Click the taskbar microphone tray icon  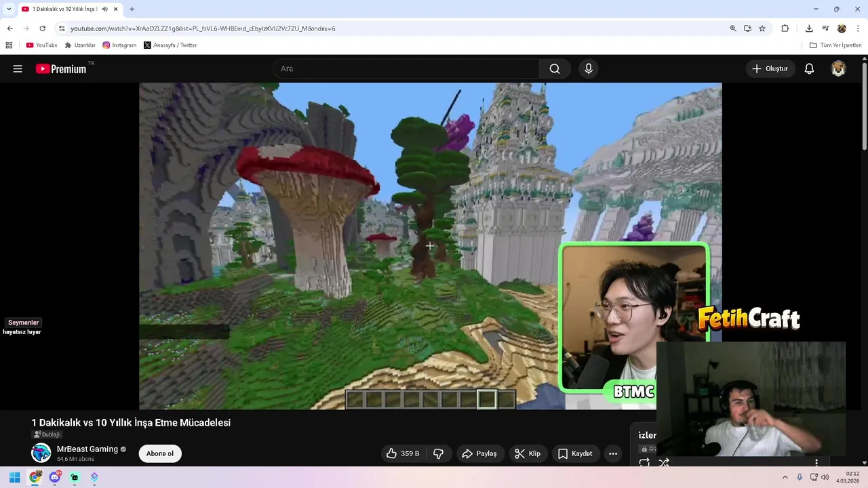[x=800, y=477]
